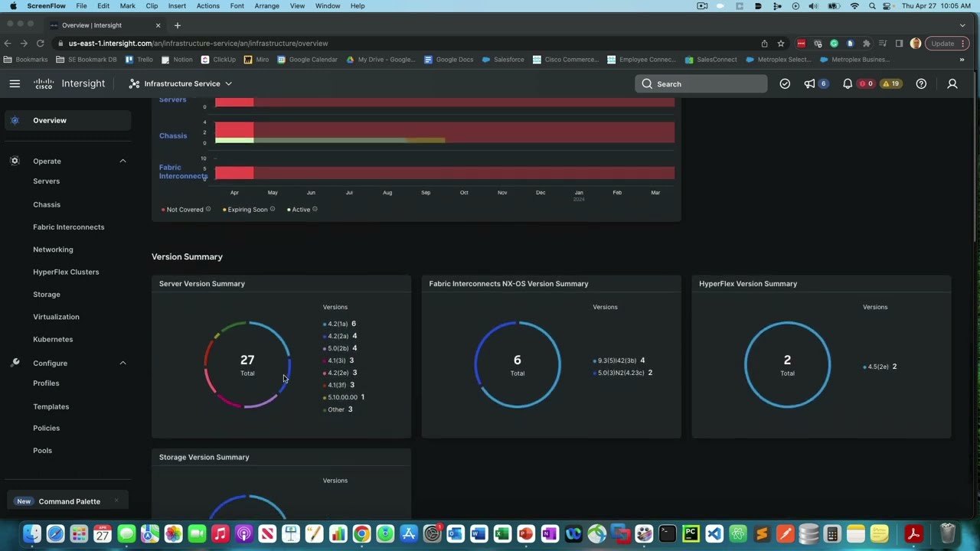Open Kubernetes in the sidebar
Screen dimensions: 980x551
click(53, 339)
